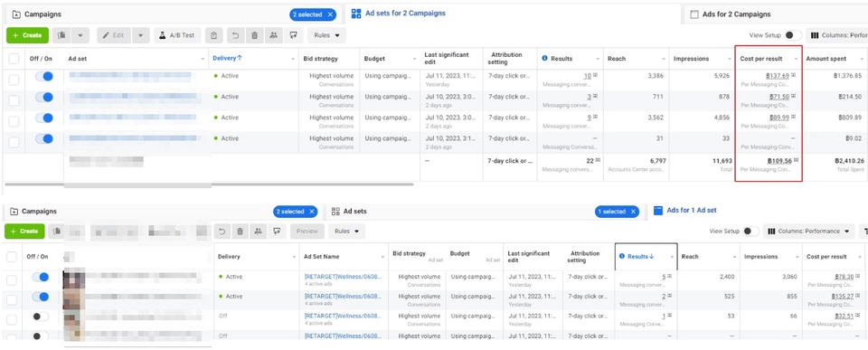The height and width of the screenshot is (350, 868).
Task: Tick the select-all checkbox in top table header
Action: 14,59
